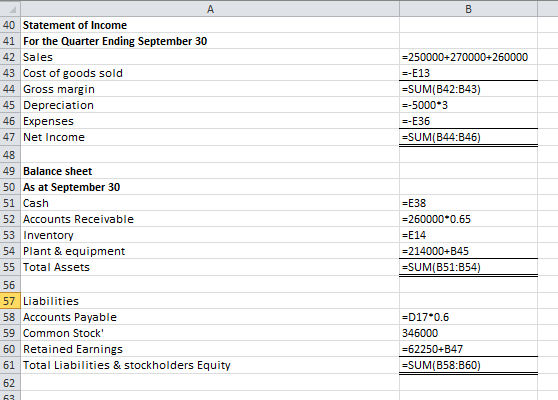Select =SUM(B51:B54) formula cell
This screenshot has width=558, height=400.
click(x=468, y=267)
